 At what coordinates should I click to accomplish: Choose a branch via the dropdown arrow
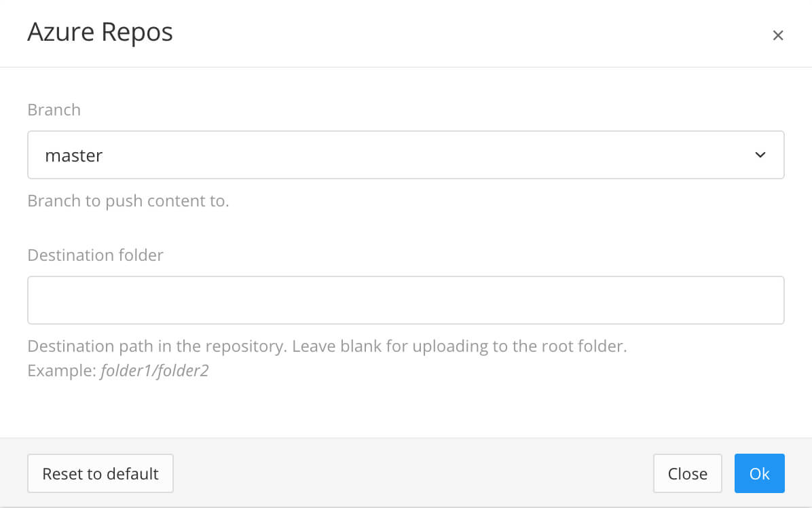coord(760,155)
